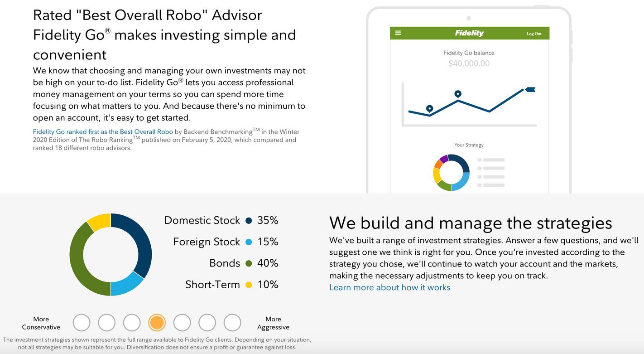644x354 pixels.
Task: Click the Fidelity logo in tablet header
Action: [469, 33]
